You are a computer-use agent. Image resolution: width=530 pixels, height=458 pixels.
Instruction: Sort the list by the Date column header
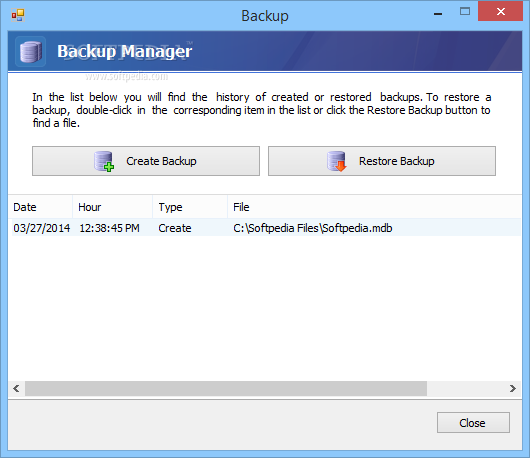click(40, 207)
